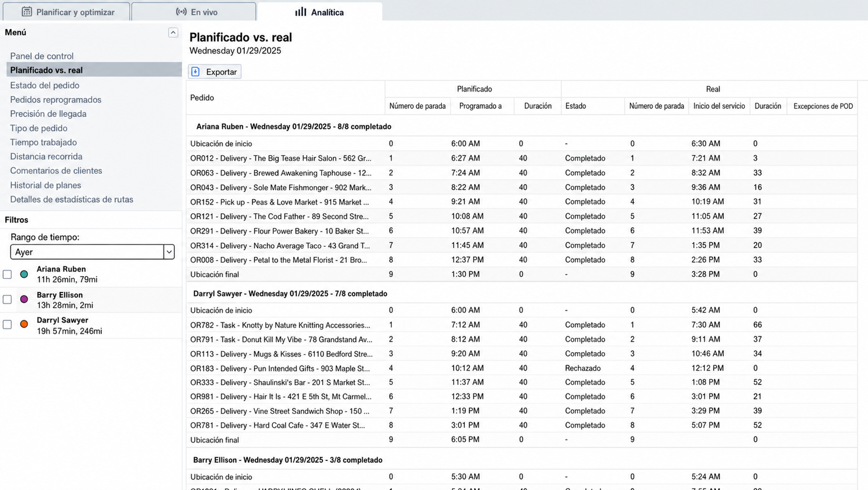Open Panel de control in the menu

[42, 56]
